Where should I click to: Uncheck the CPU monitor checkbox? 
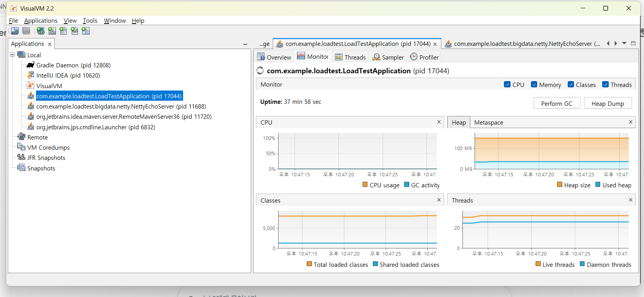507,84
